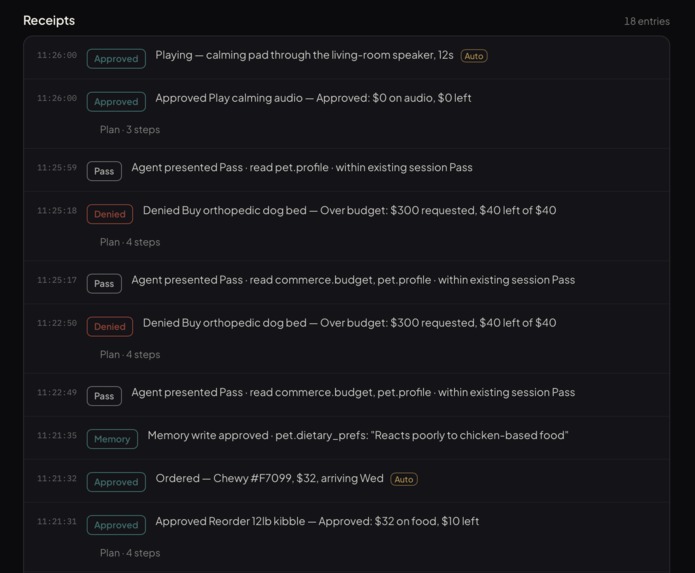Click the 11:21:31 timestamp
Screen dimensions: 695x573
[57, 522]
